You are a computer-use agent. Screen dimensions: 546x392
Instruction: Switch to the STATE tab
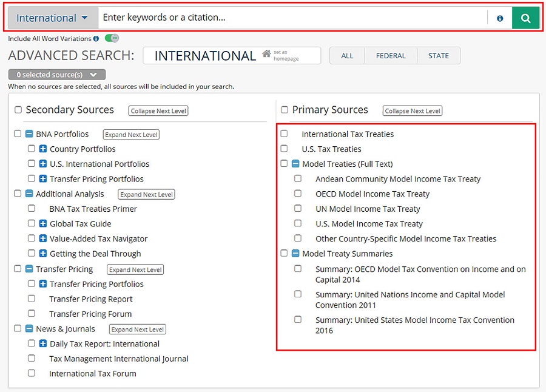[x=439, y=56]
